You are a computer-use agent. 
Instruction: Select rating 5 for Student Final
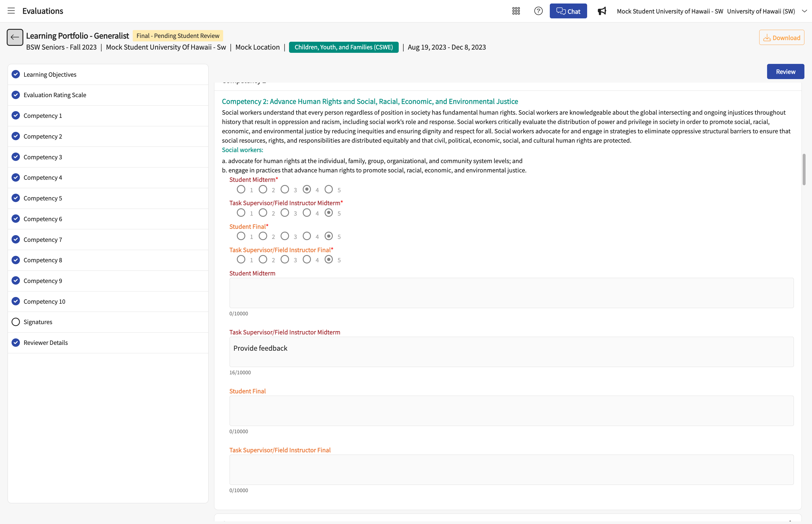tap(329, 236)
